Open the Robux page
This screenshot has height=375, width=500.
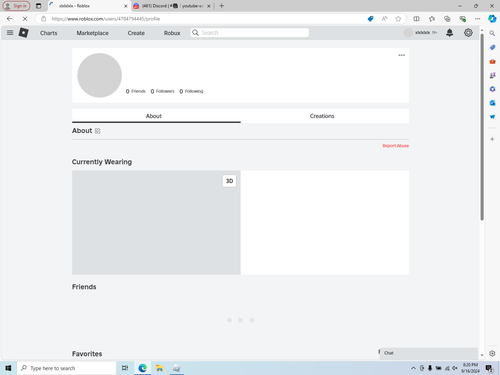pos(172,33)
